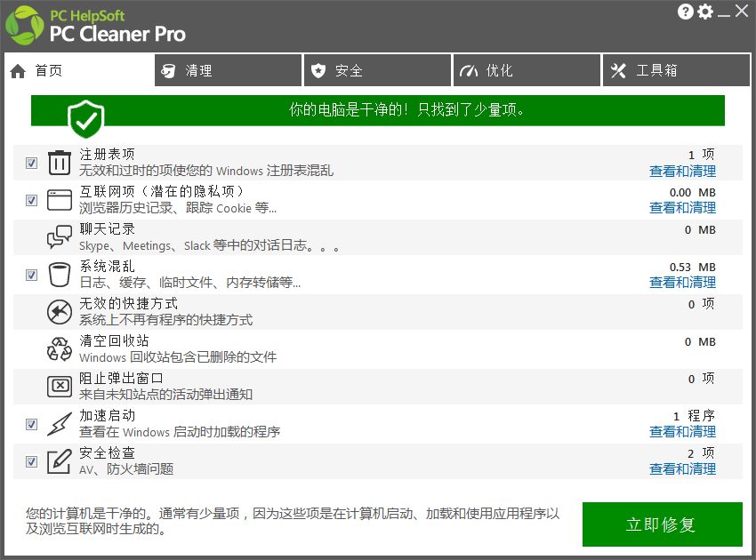Image resolution: width=756 pixels, height=560 pixels.
Task: Select the 清空回收站 row title
Action: (114, 340)
